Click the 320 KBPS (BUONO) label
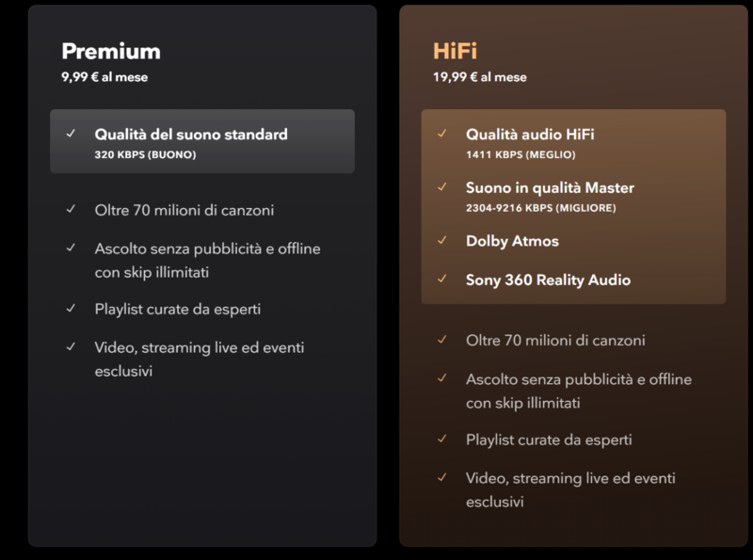 145,154
